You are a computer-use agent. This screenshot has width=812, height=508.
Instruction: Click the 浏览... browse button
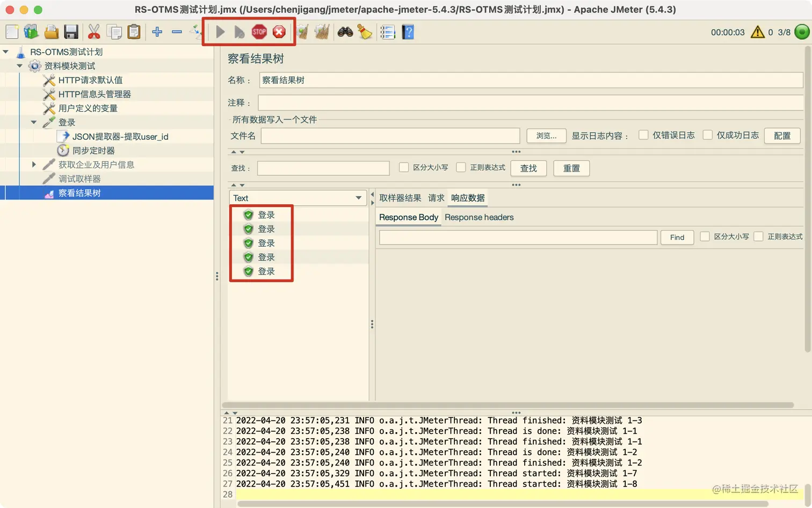point(546,135)
